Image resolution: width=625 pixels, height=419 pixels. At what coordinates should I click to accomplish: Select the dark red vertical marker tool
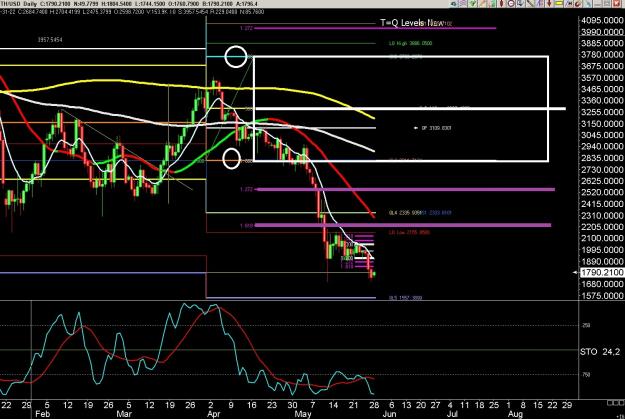pos(501,4)
